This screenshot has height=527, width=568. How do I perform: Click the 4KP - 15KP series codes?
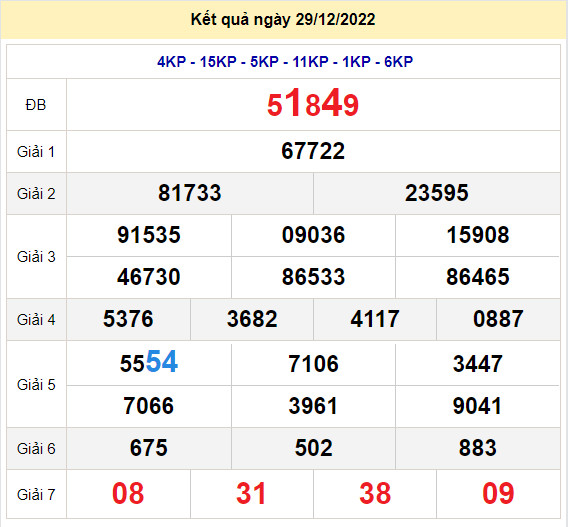point(197,62)
